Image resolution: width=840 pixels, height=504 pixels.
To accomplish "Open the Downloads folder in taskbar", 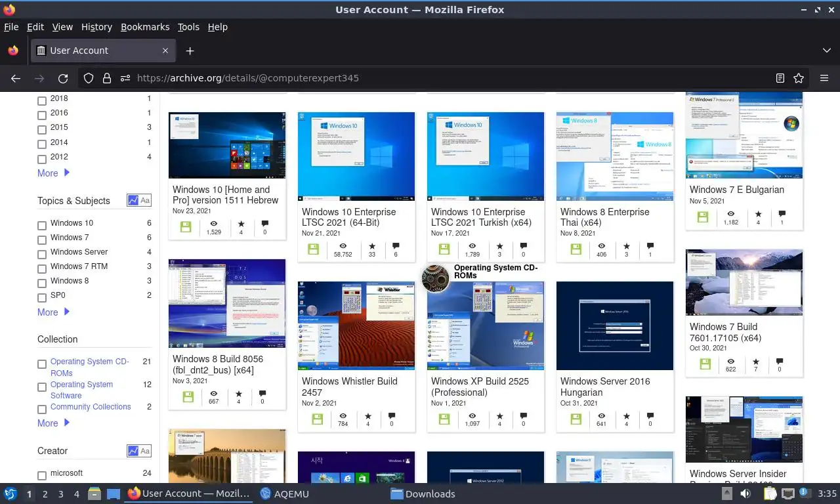I will click(x=423, y=493).
